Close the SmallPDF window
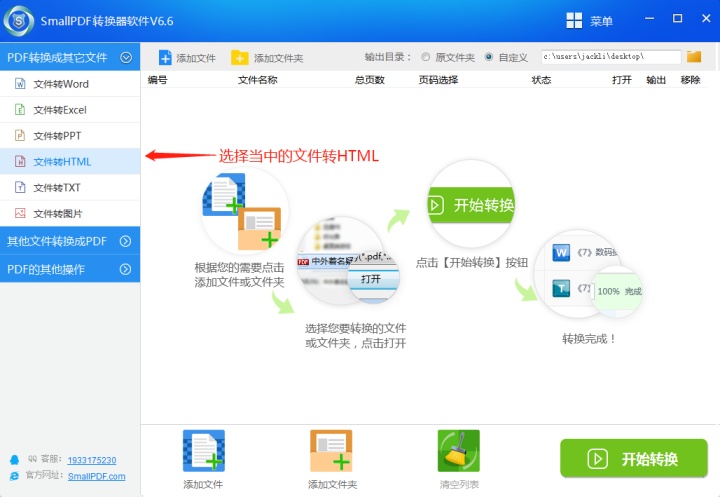720x497 pixels. point(706,18)
